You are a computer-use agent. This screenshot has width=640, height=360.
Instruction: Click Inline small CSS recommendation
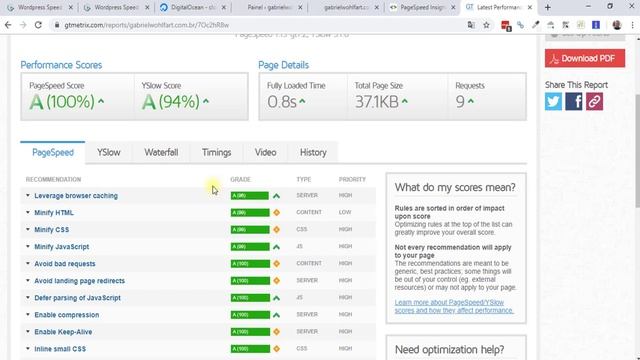(60, 349)
